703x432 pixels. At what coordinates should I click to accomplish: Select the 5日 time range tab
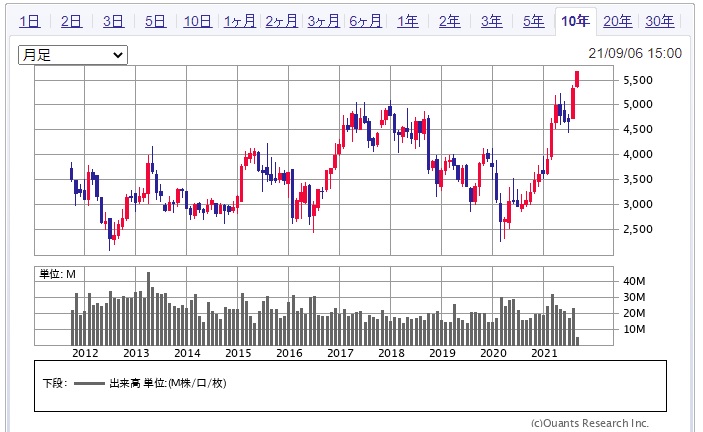pos(155,21)
